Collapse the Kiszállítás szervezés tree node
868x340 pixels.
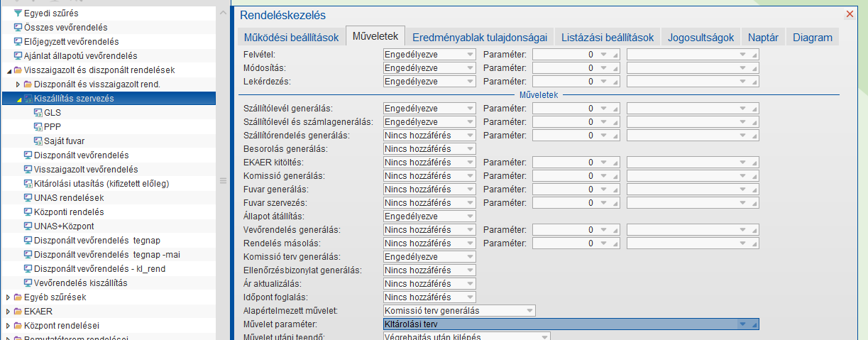[18, 99]
